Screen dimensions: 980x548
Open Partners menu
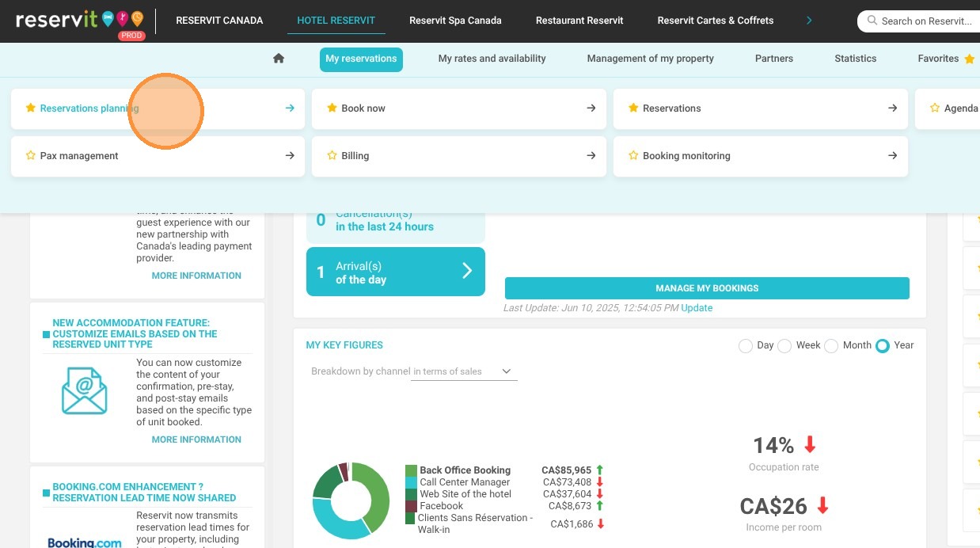point(774,59)
